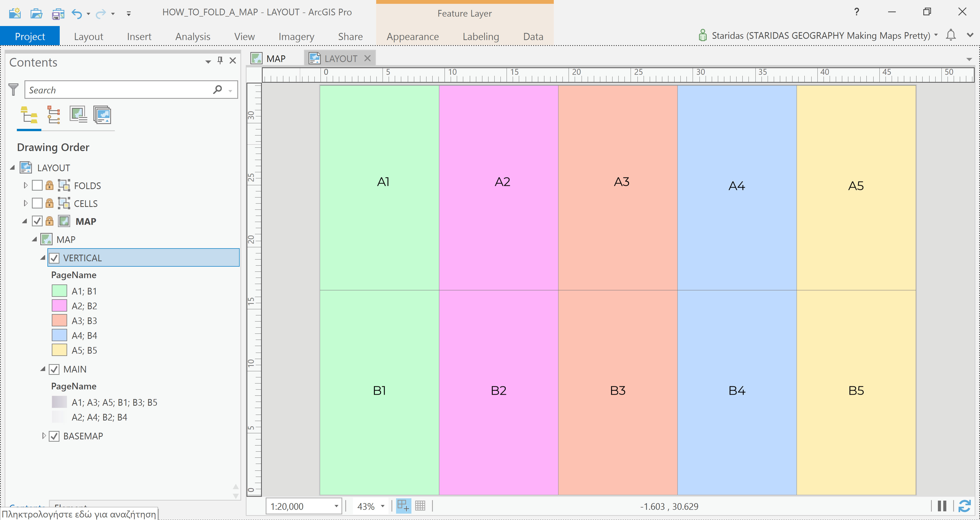The height and width of the screenshot is (520, 980).
Task: Click the List Map Series Pages icon
Action: click(102, 115)
